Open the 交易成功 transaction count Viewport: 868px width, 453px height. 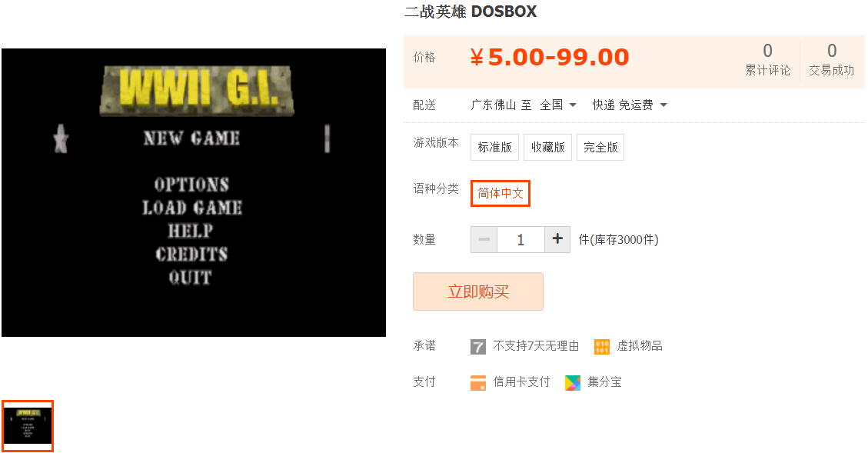(831, 60)
